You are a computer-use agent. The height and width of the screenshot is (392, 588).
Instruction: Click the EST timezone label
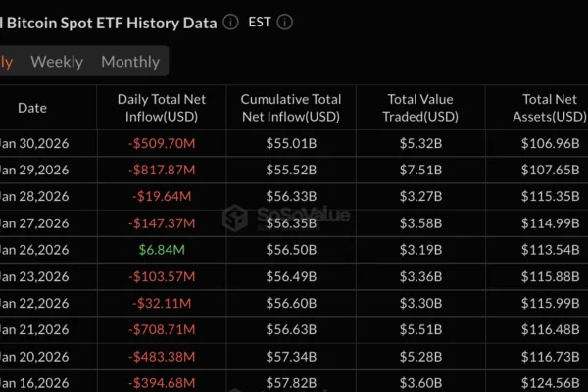260,22
